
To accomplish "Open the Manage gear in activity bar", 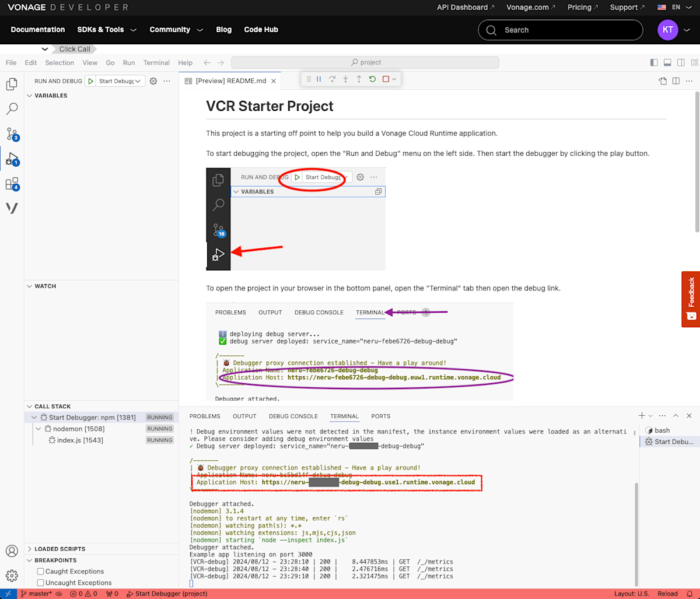I will pos(12,576).
